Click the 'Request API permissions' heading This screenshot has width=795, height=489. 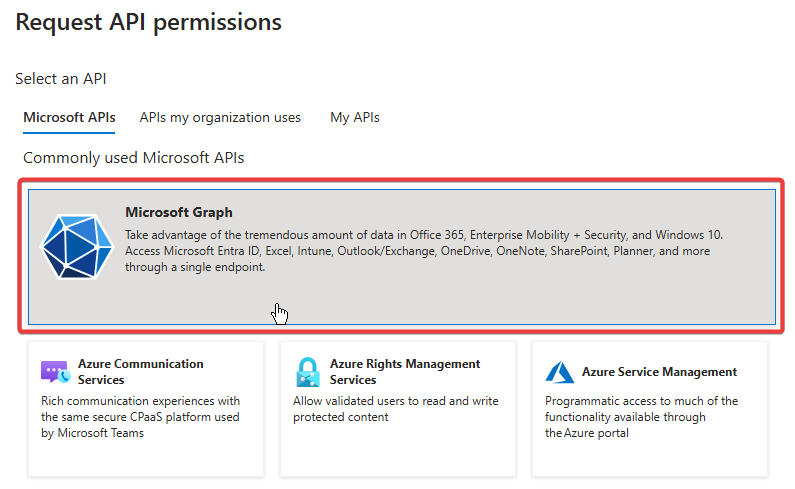(149, 22)
